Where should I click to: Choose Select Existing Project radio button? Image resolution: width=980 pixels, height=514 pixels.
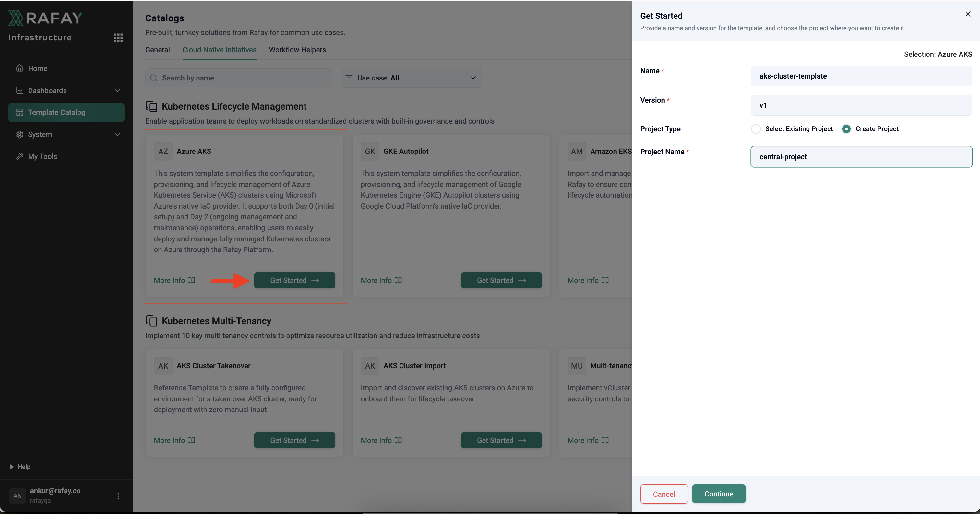pyautogui.click(x=756, y=129)
